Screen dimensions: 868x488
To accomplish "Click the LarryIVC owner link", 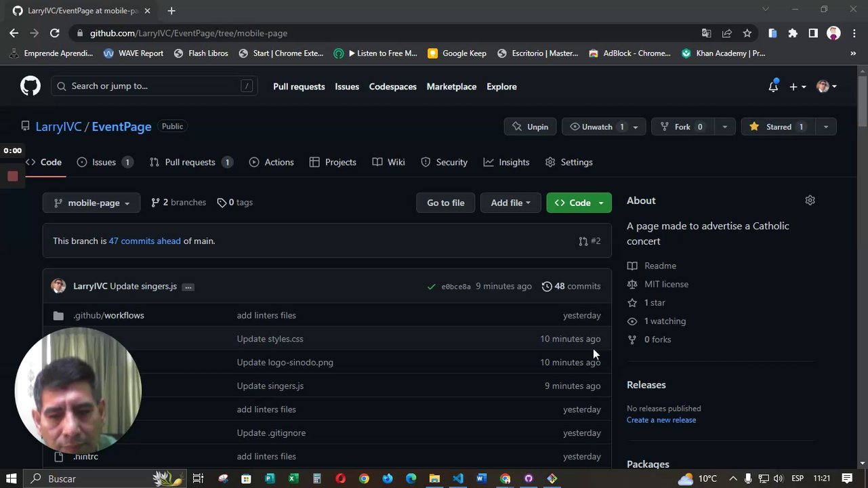I will (x=58, y=127).
